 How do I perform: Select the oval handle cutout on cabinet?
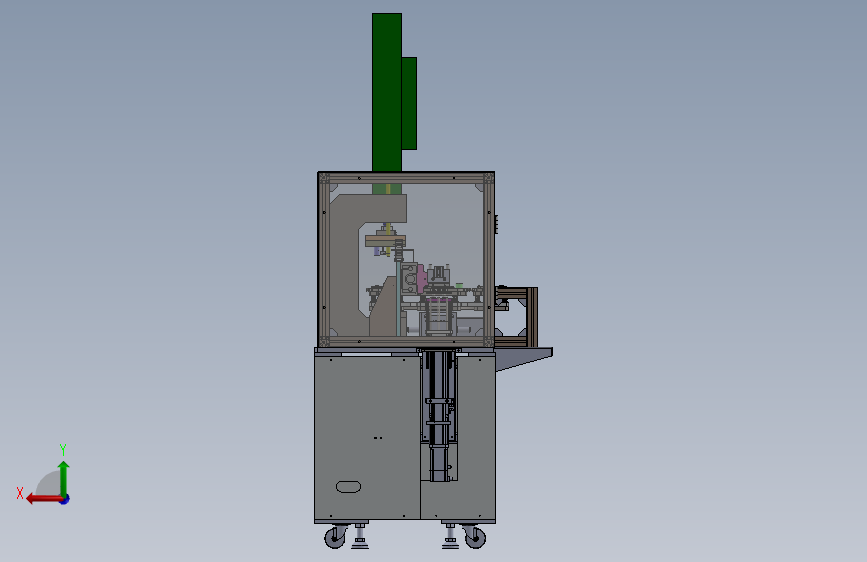pos(348,487)
